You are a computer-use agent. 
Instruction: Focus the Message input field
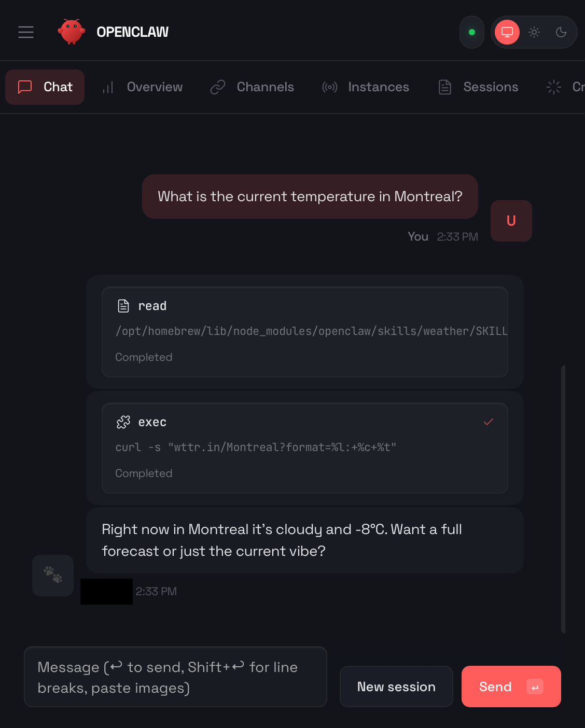(x=175, y=677)
